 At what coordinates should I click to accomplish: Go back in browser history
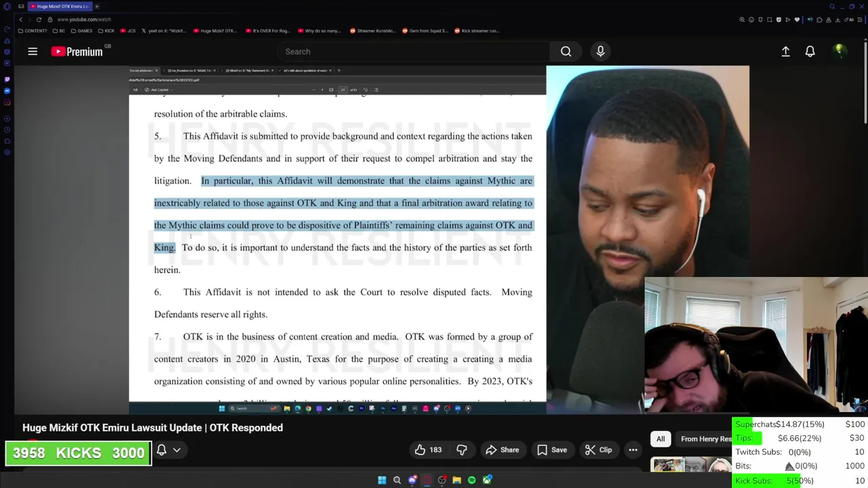coord(20,20)
